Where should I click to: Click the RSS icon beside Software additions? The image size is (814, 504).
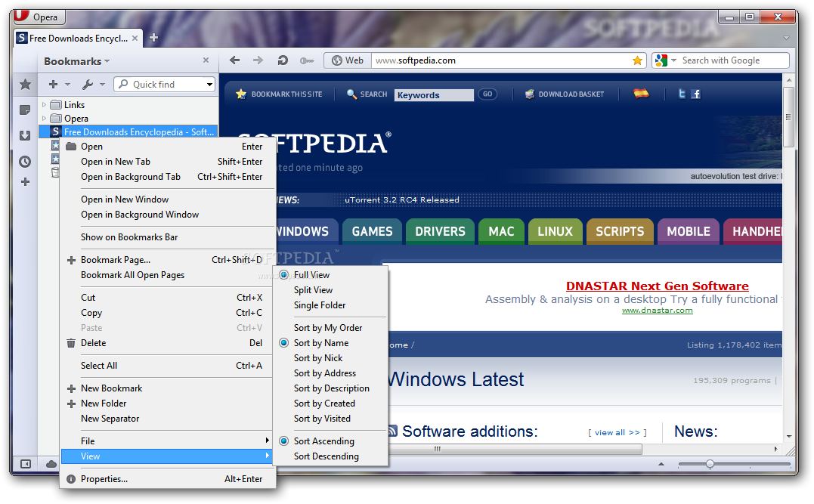[393, 431]
